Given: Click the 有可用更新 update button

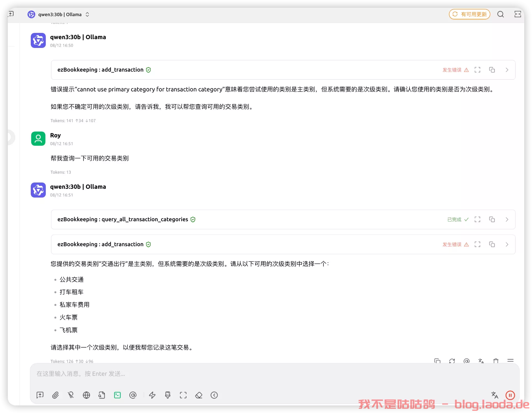Looking at the screenshot, I should click(x=469, y=14).
